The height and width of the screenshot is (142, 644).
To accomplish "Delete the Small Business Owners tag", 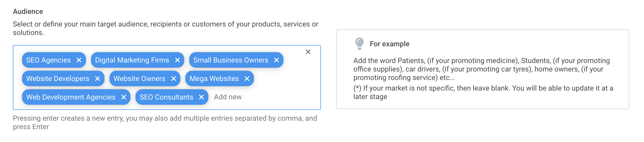I will coord(276,60).
